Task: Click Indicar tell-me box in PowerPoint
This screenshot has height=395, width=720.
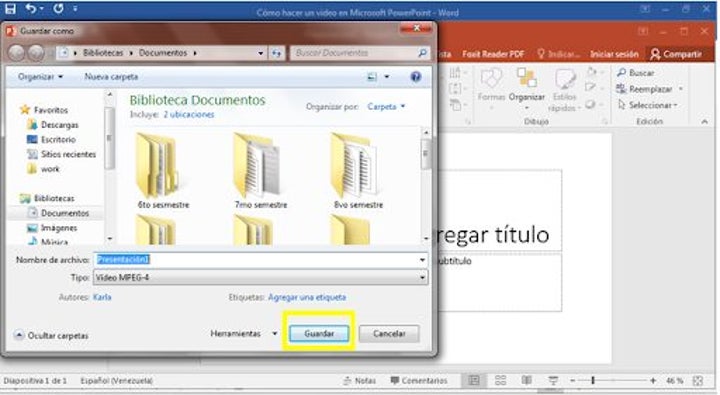Action: coord(558,54)
